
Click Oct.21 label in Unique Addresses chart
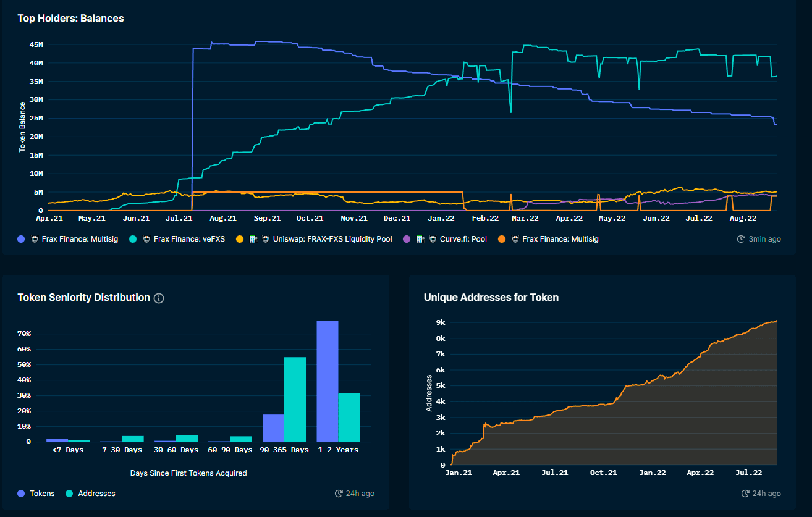point(604,473)
